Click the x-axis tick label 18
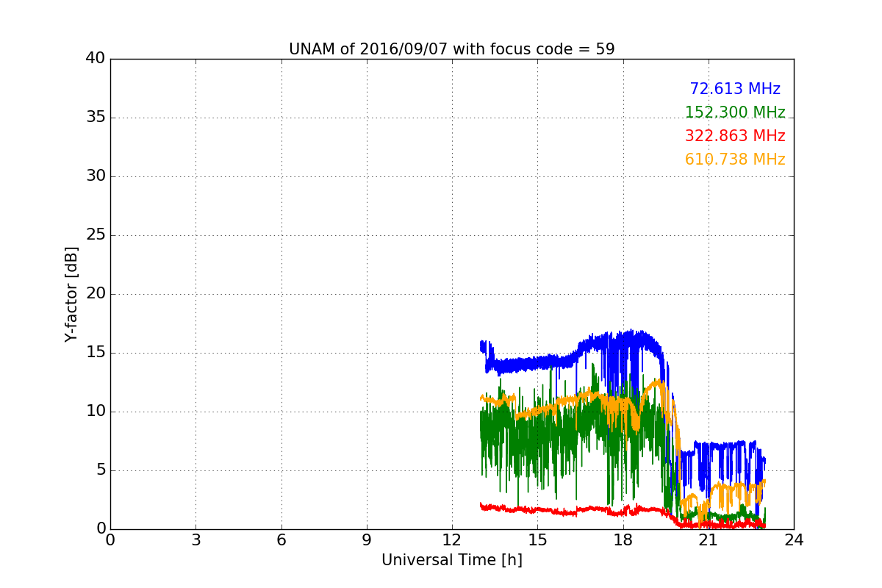The image size is (882, 588). tap(623, 540)
